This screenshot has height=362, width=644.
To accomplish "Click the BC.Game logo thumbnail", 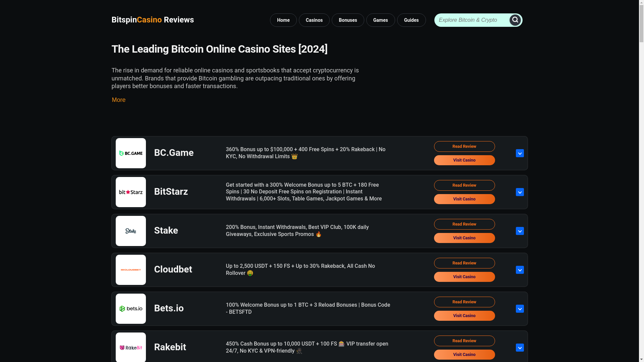I will [131, 153].
